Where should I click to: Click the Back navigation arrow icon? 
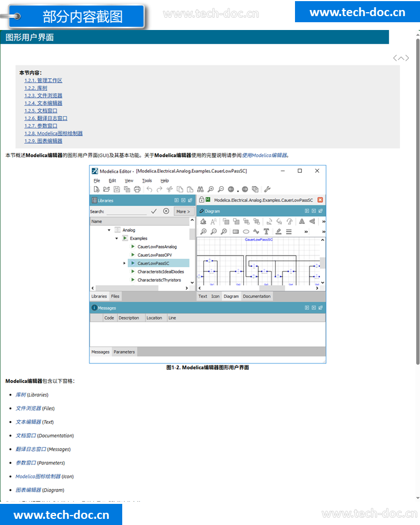coord(231,189)
